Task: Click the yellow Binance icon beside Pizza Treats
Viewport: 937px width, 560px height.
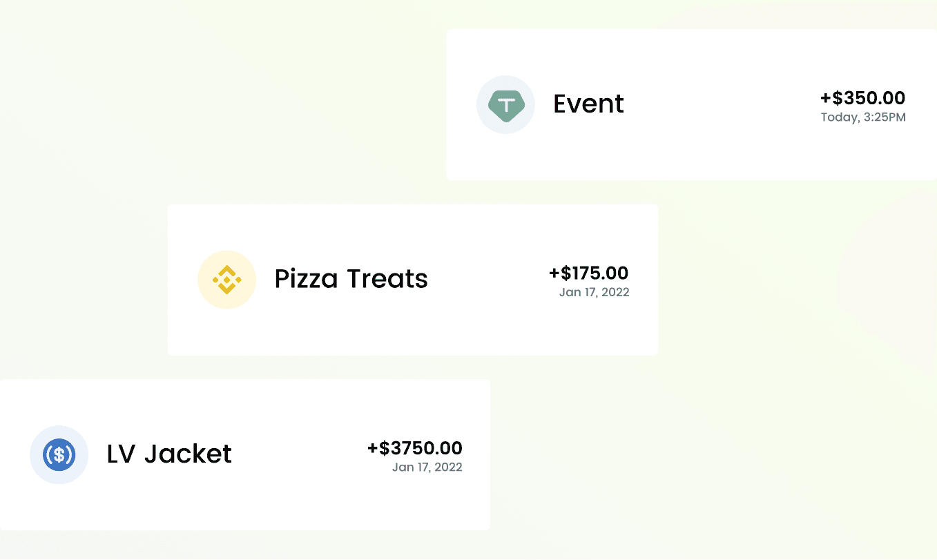Action: tap(226, 280)
